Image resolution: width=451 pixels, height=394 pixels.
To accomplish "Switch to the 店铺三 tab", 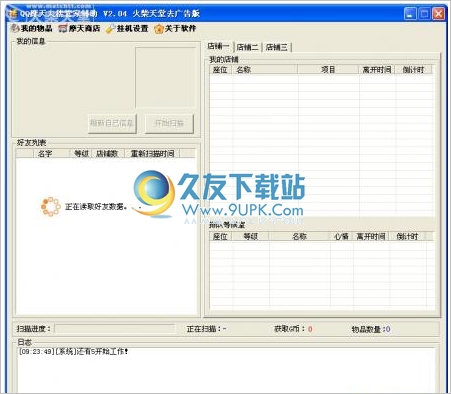I will pos(277,47).
